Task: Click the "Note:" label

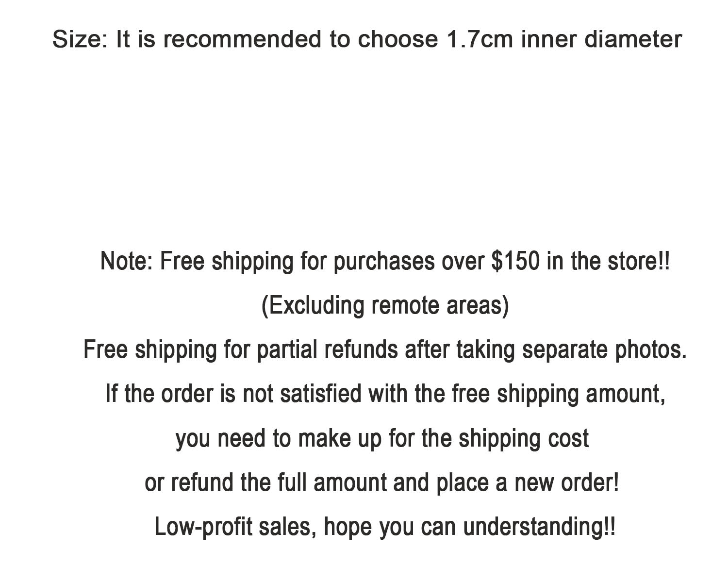Action: 127,261
